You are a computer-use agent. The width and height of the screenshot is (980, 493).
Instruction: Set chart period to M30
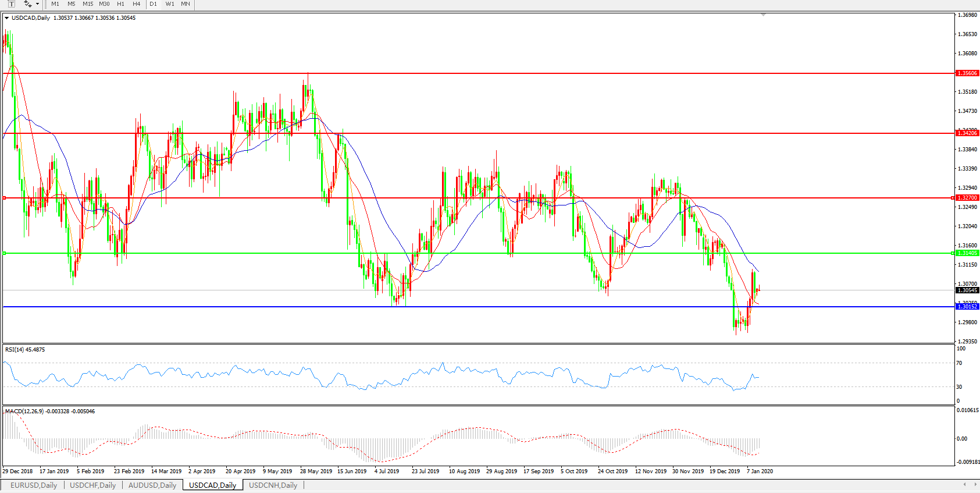pyautogui.click(x=104, y=4)
